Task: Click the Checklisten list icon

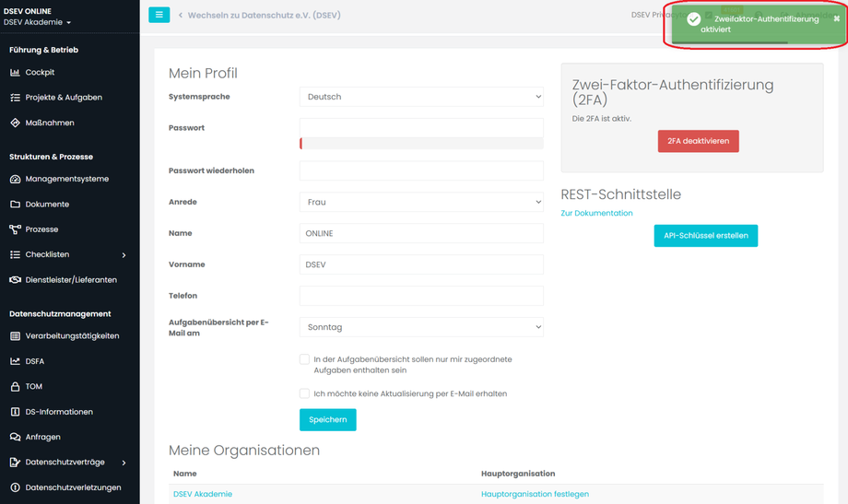Action: (15, 254)
